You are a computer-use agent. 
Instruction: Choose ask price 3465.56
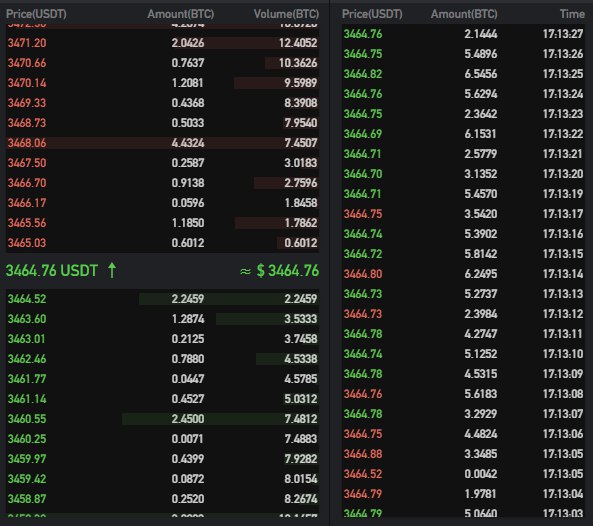click(27, 223)
